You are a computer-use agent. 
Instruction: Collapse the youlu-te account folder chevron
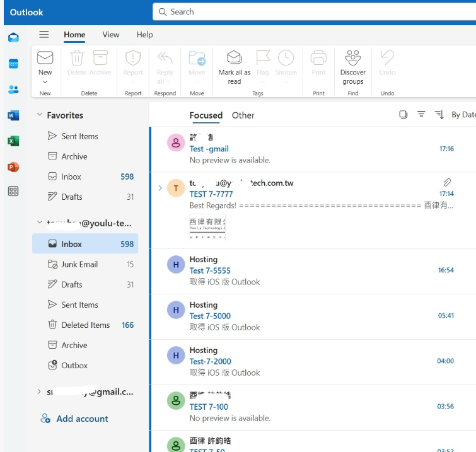[x=40, y=222]
